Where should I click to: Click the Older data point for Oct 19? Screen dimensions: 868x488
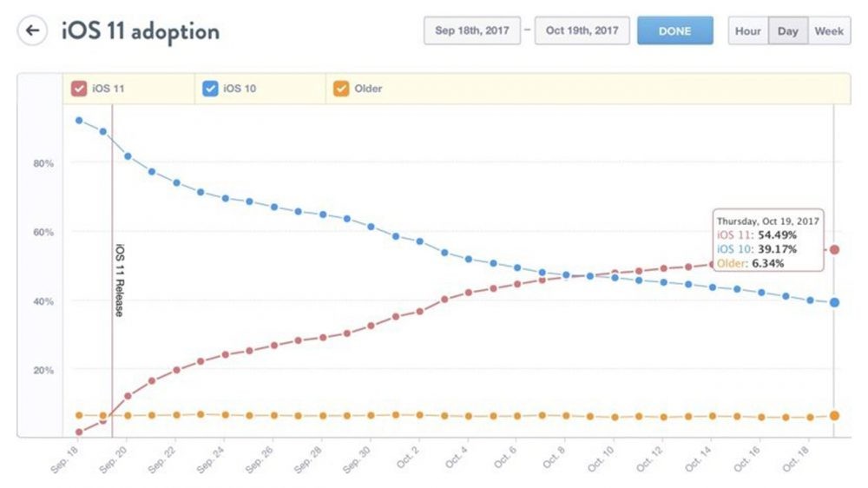[x=834, y=416]
